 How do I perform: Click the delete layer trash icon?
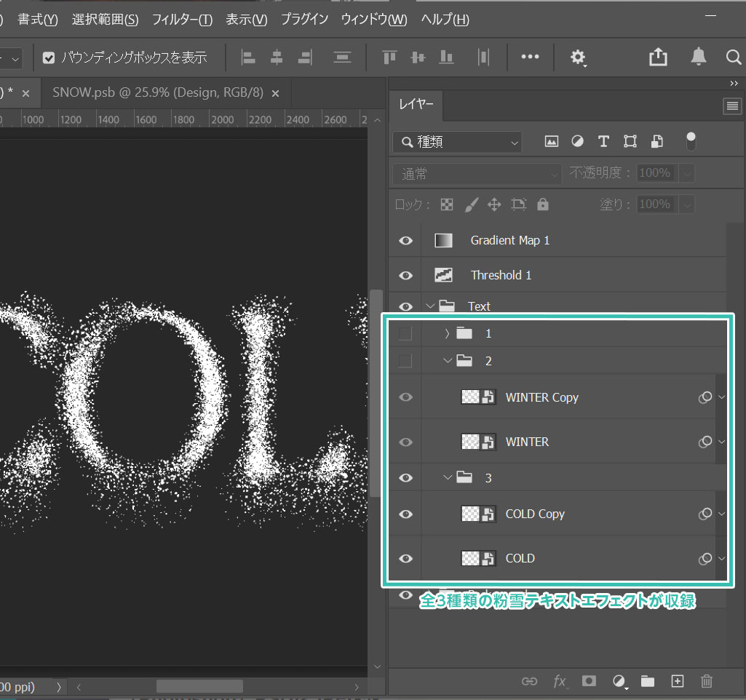coord(706,681)
